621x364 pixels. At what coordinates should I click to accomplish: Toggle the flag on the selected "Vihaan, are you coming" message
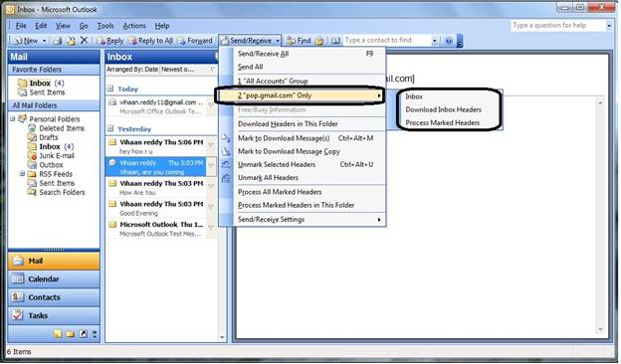point(212,166)
